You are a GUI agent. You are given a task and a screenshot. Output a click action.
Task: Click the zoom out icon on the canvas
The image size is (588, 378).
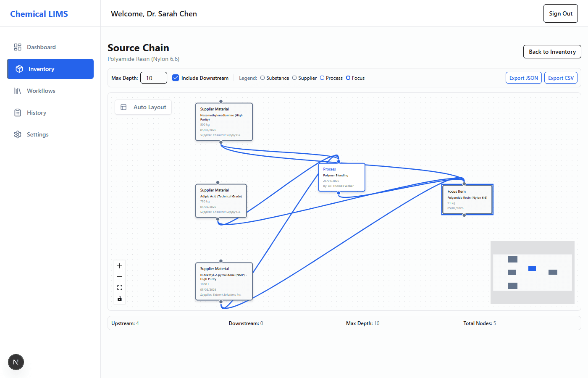pyautogui.click(x=120, y=276)
